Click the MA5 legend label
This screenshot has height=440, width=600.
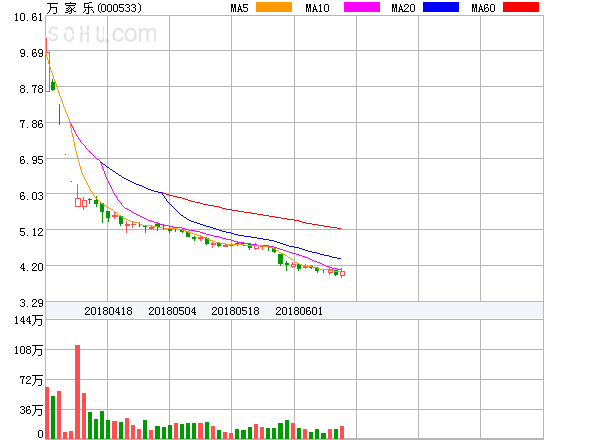tap(240, 8)
